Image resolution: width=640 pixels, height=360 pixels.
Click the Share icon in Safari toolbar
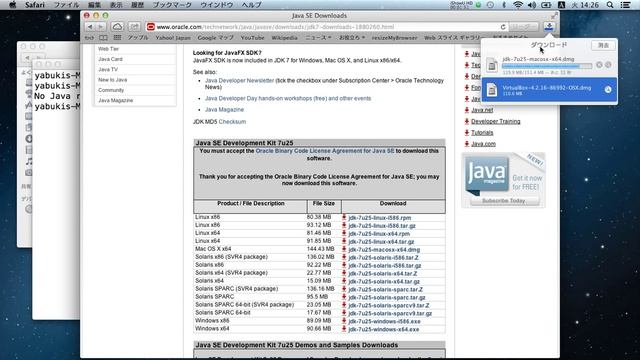pyautogui.click(x=134, y=27)
